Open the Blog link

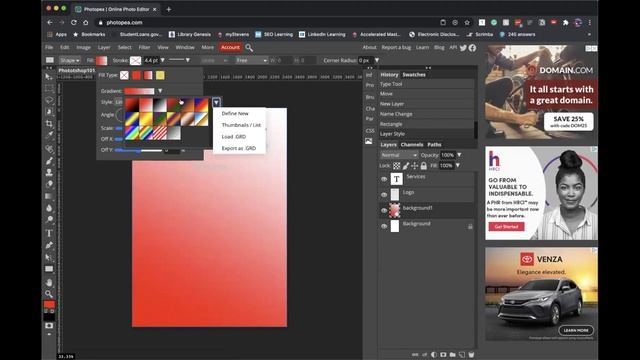click(x=439, y=47)
